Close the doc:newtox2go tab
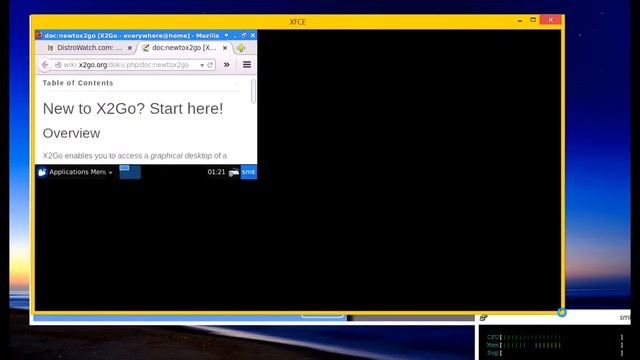The height and width of the screenshot is (360, 640). pyautogui.click(x=224, y=48)
